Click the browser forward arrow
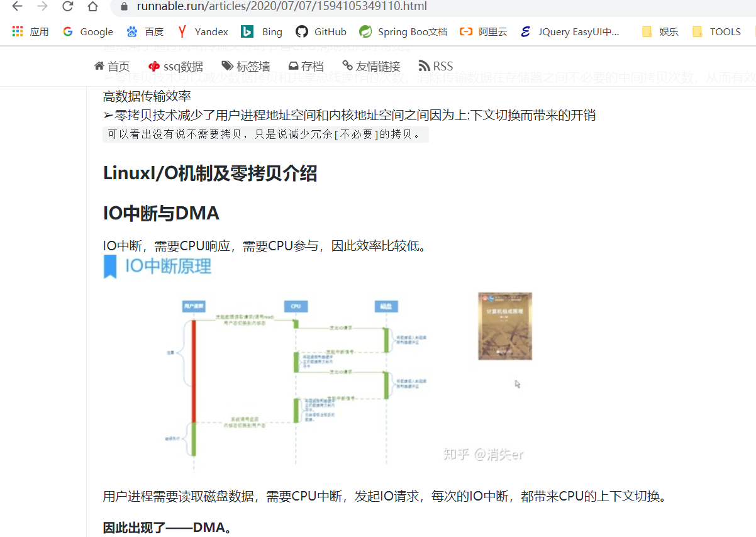Screen dimensions: 756x537 coord(42,6)
